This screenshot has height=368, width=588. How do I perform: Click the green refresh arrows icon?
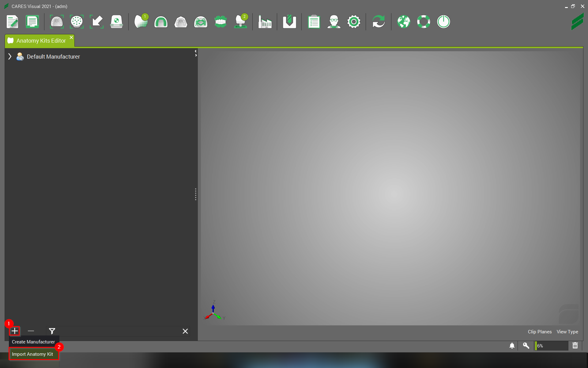(379, 22)
